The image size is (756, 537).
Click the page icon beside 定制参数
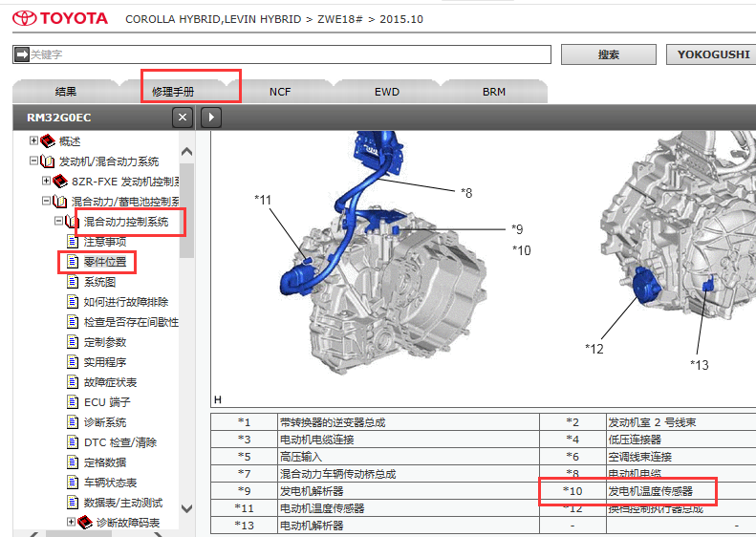pyautogui.click(x=73, y=342)
